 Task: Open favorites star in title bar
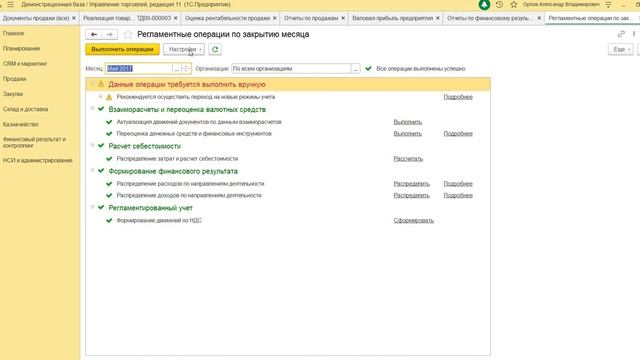(514, 4)
